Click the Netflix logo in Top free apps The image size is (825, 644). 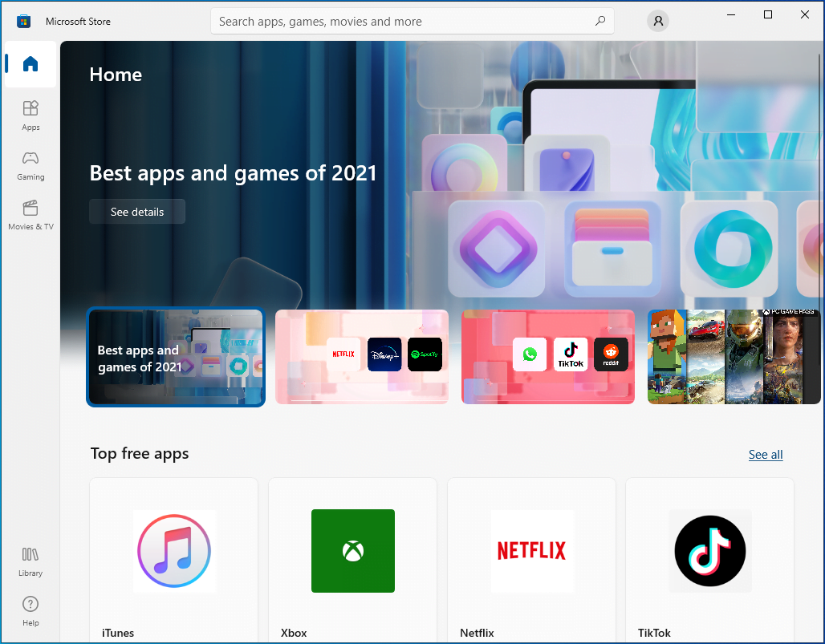pyautogui.click(x=531, y=551)
